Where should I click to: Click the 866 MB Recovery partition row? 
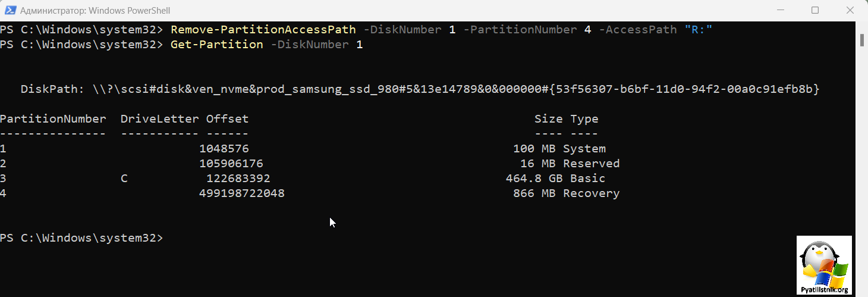point(310,193)
